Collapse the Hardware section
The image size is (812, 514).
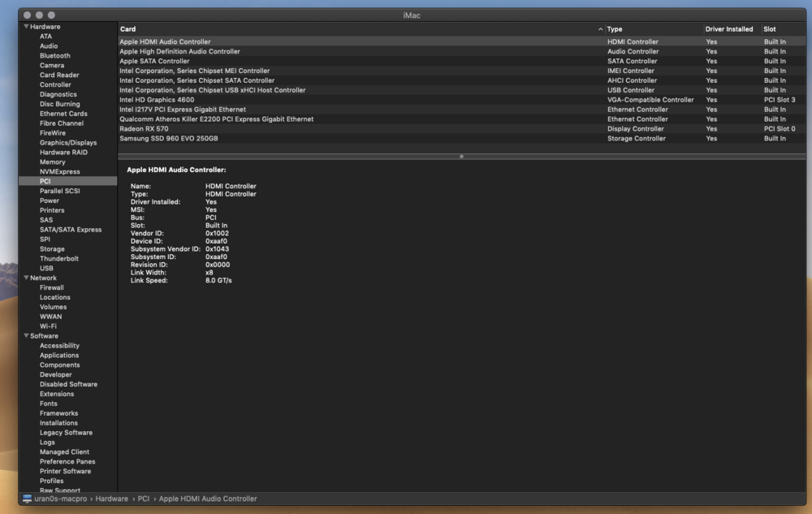click(26, 26)
